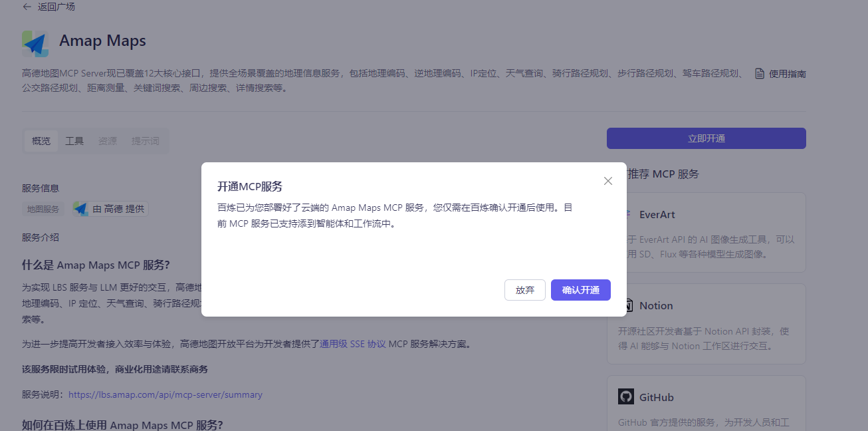The image size is (868, 431).
Task: Switch to the 概览 tab
Action: pos(41,141)
